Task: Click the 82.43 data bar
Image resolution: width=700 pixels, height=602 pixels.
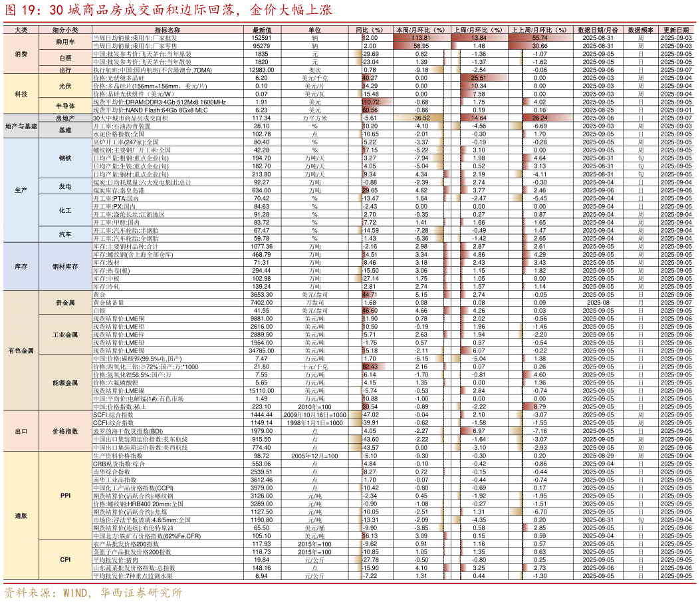Action: (374, 367)
